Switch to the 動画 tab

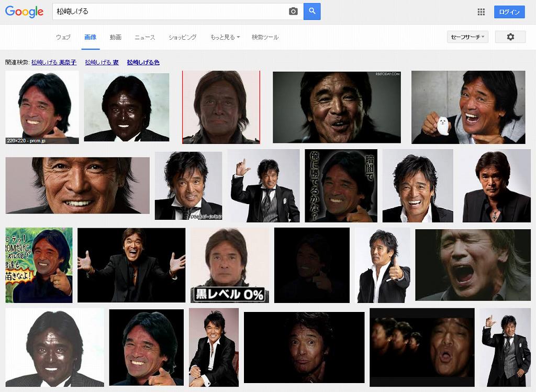tap(116, 37)
